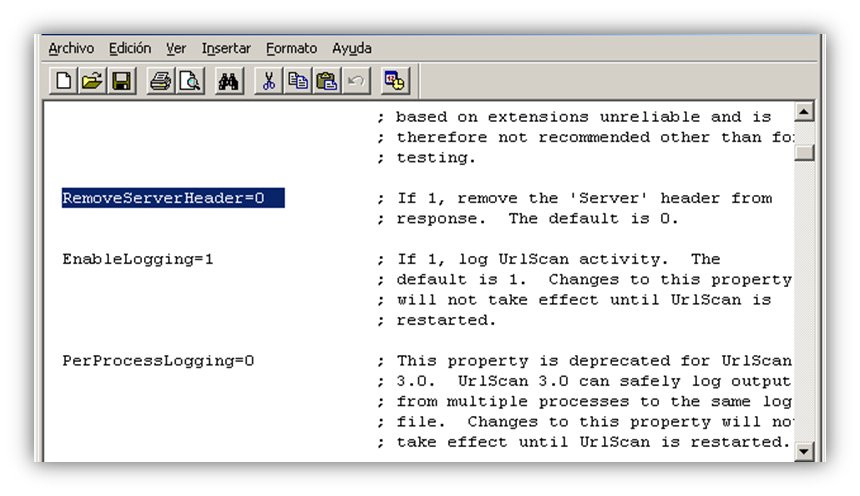
Task: Click the New document icon
Action: point(63,81)
